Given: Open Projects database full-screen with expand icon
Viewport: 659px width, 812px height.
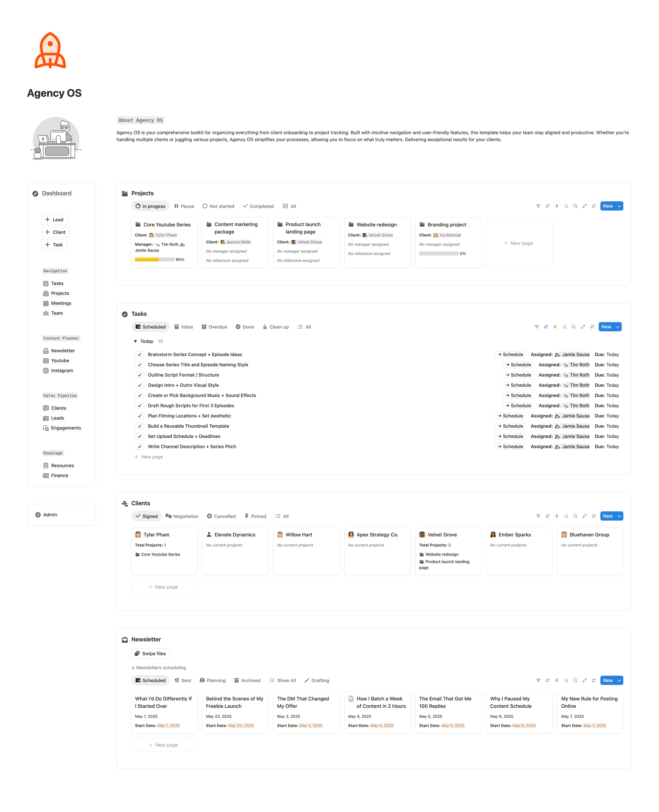Looking at the screenshot, I should coord(584,206).
